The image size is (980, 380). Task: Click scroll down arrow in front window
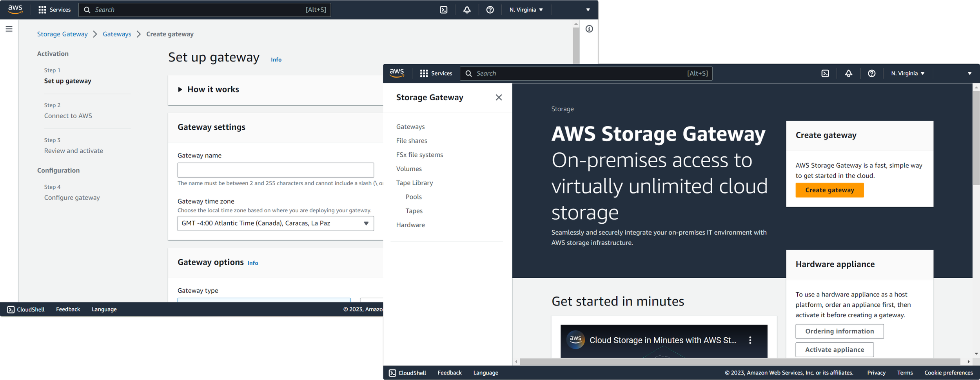[976, 354]
